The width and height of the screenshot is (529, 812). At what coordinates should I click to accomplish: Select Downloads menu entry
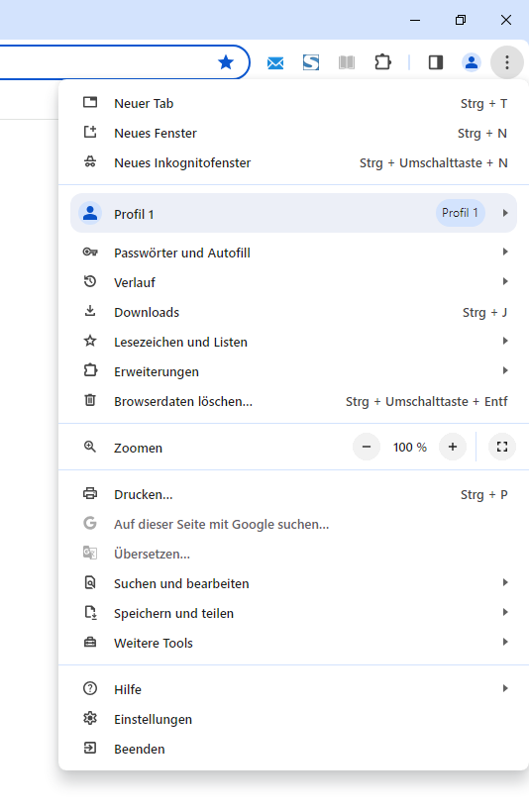pyautogui.click(x=293, y=312)
